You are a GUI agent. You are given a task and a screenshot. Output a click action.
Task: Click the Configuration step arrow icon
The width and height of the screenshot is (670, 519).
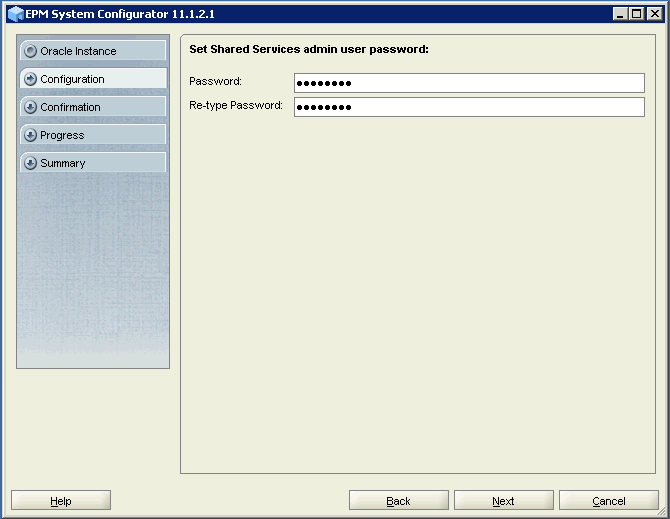pyautogui.click(x=30, y=79)
